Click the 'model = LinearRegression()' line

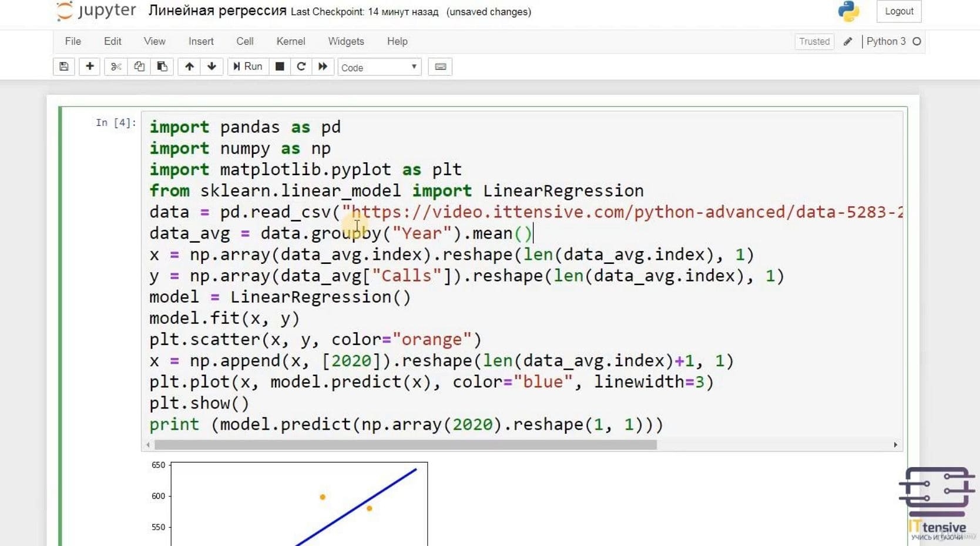[x=280, y=297]
